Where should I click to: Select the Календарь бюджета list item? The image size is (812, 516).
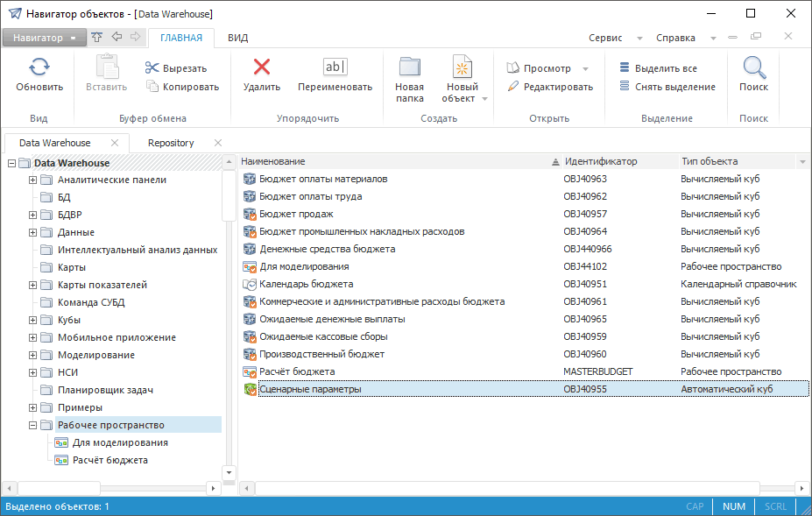(306, 284)
